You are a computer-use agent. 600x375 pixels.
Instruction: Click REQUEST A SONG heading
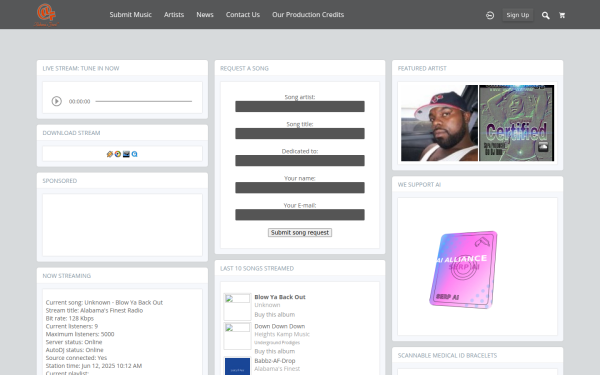[244, 68]
